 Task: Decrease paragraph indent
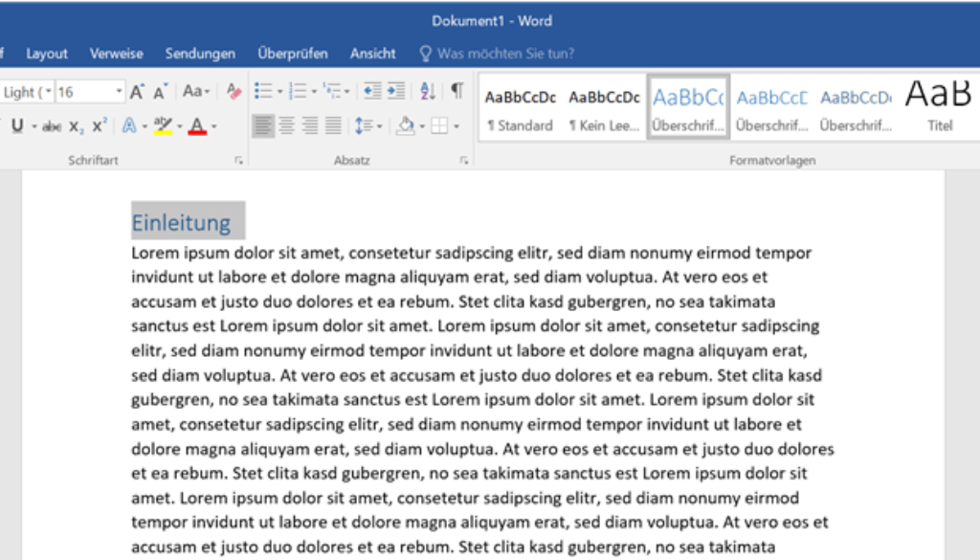(372, 91)
